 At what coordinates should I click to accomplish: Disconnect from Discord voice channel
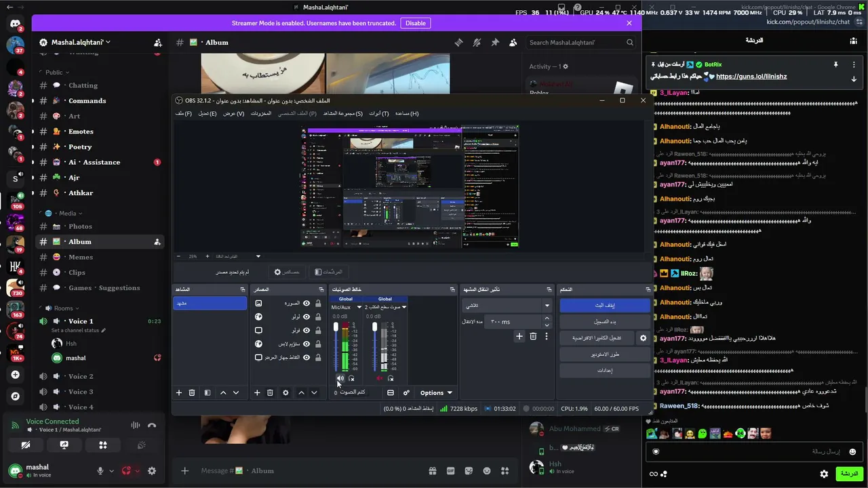152,426
